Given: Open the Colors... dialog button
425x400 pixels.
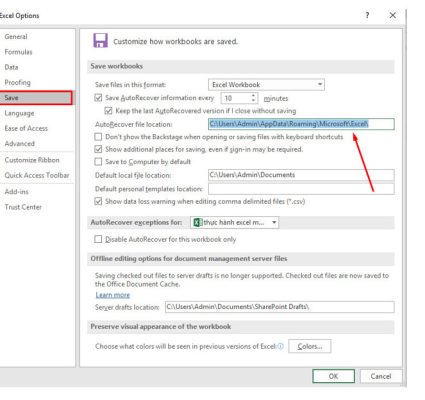Looking at the screenshot, I should 310,346.
